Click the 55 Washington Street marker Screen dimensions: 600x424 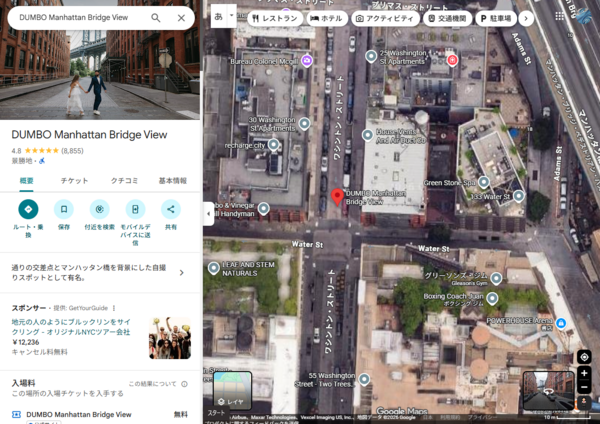coord(364,379)
